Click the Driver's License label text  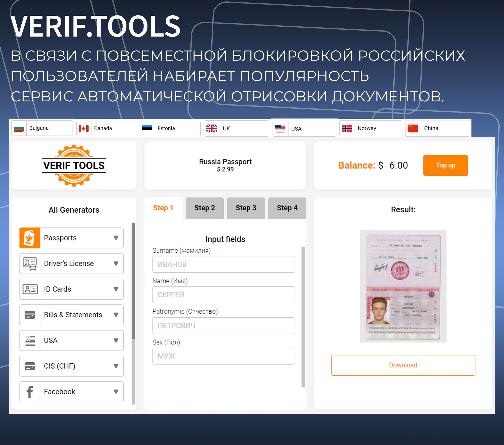69,264
